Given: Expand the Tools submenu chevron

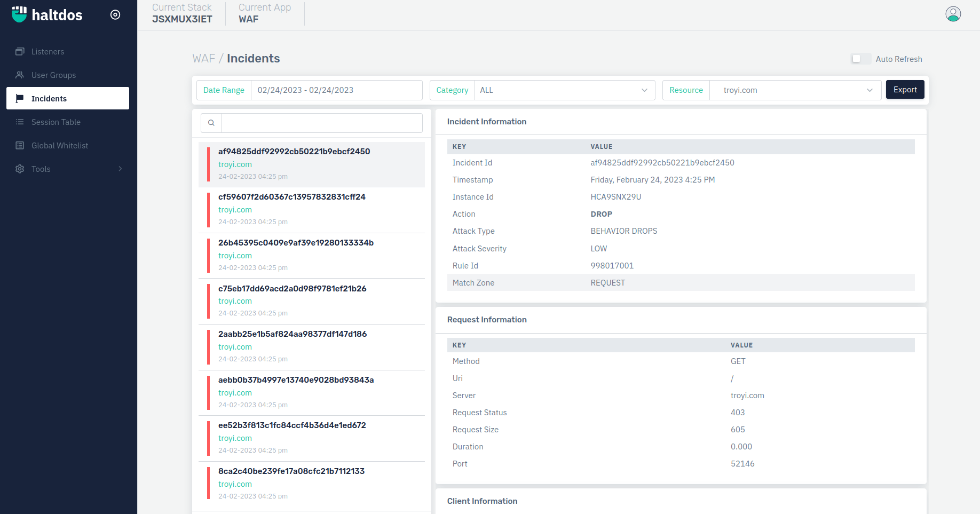Looking at the screenshot, I should pos(120,169).
